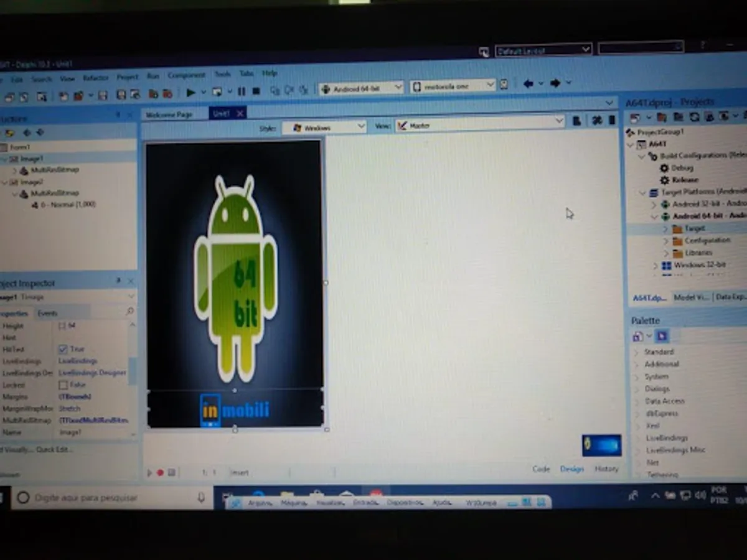Open the Component menu

point(186,75)
